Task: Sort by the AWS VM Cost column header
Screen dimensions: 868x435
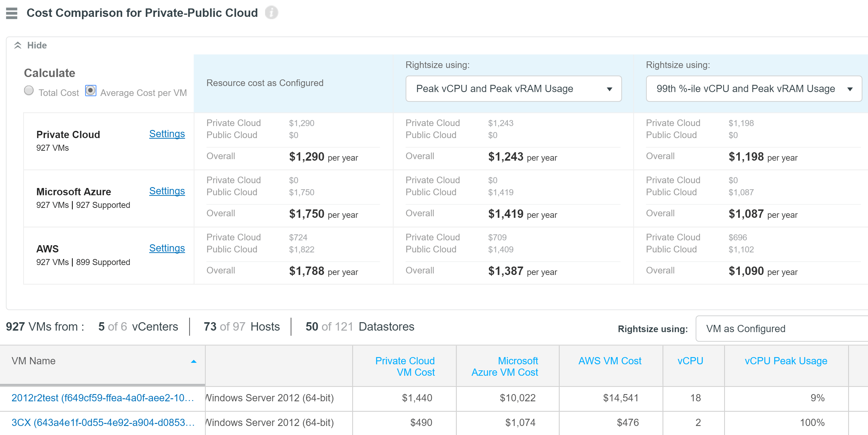Action: pos(610,361)
